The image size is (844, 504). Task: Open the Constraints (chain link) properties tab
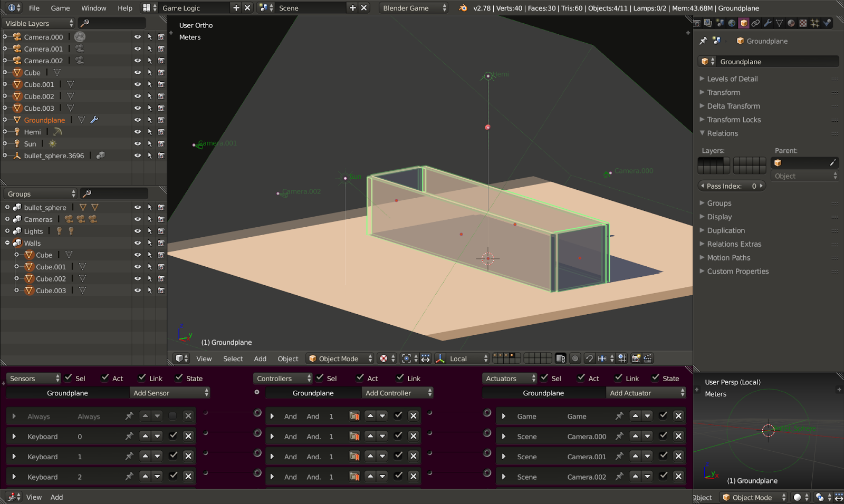[x=756, y=23]
